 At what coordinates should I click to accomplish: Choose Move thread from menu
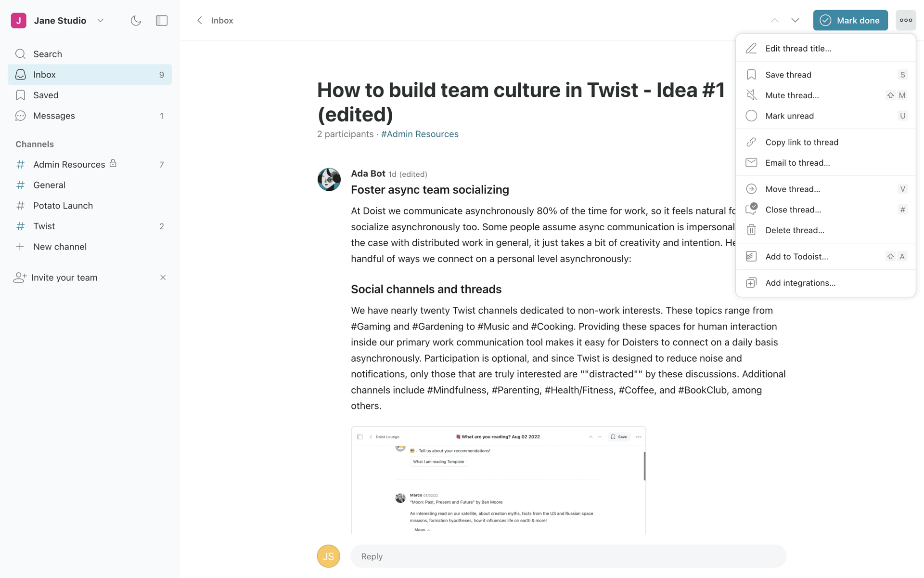pos(826,189)
